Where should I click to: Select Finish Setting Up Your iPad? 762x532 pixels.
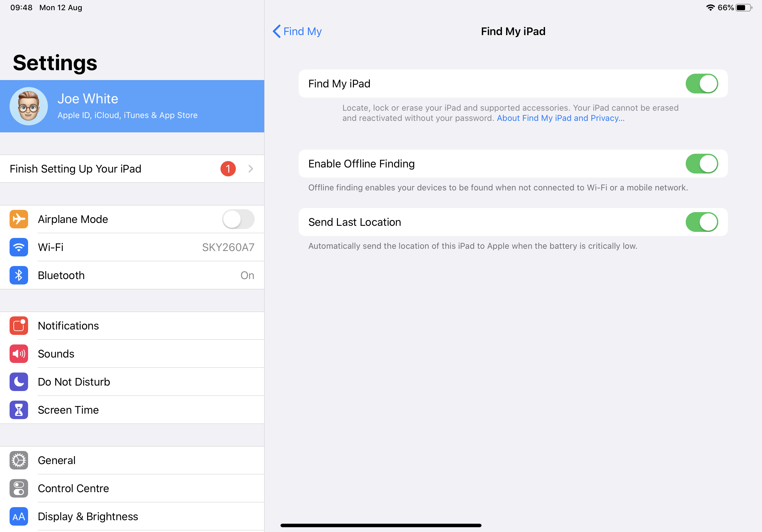coord(132,169)
